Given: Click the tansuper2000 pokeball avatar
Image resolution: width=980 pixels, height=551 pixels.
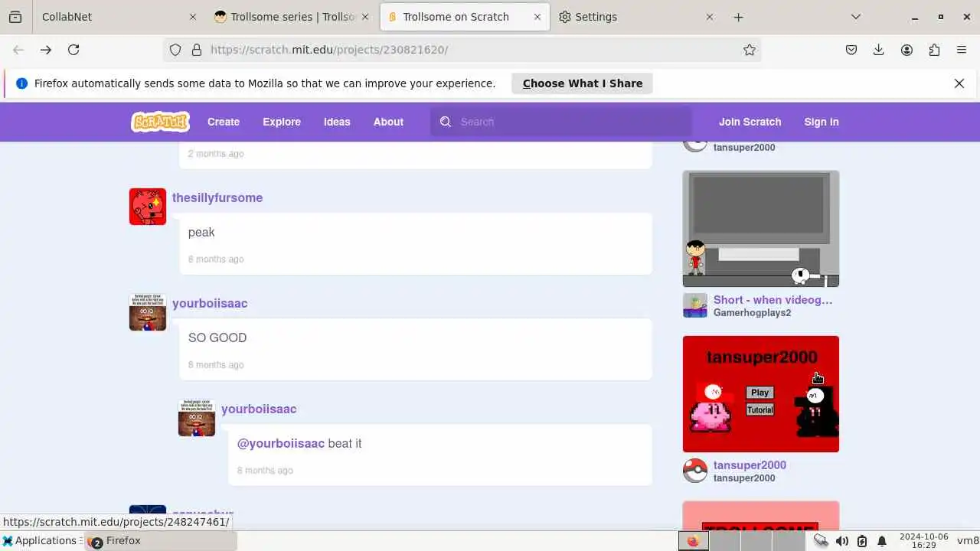Looking at the screenshot, I should coord(695,471).
